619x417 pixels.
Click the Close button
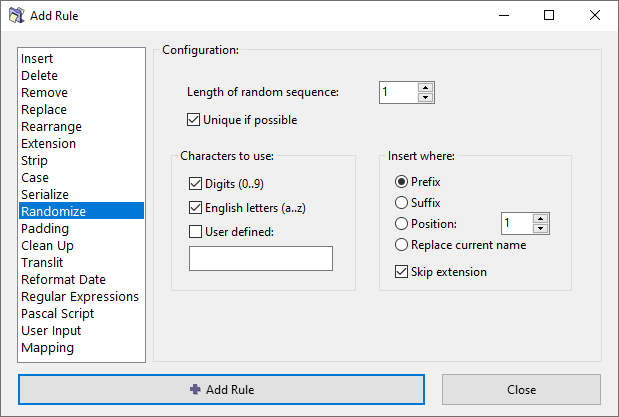click(521, 389)
